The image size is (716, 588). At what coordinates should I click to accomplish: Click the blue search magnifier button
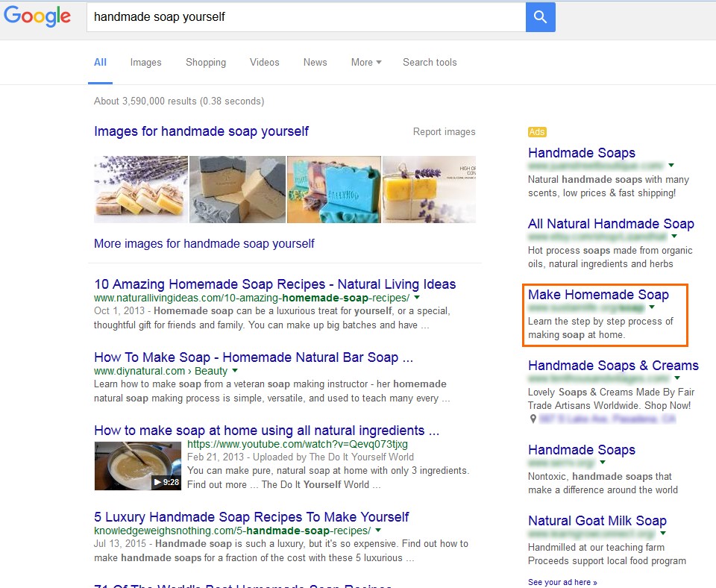tap(540, 17)
